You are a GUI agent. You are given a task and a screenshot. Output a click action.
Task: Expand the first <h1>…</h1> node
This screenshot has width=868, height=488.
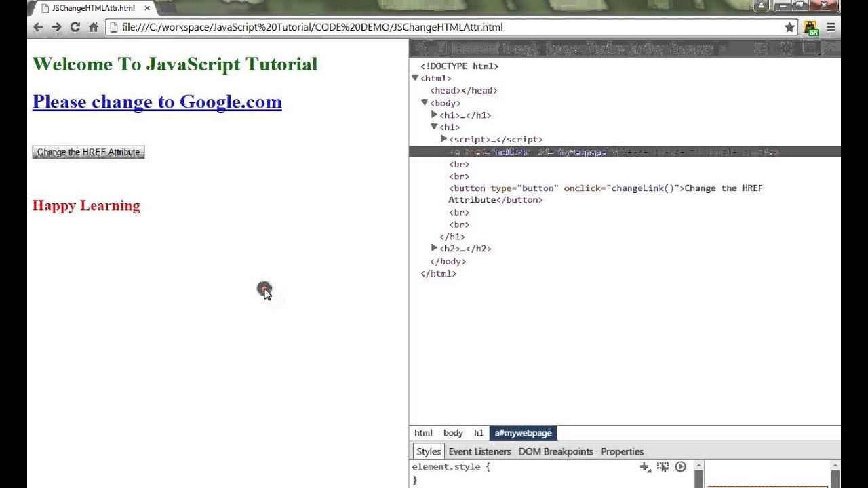tap(435, 115)
